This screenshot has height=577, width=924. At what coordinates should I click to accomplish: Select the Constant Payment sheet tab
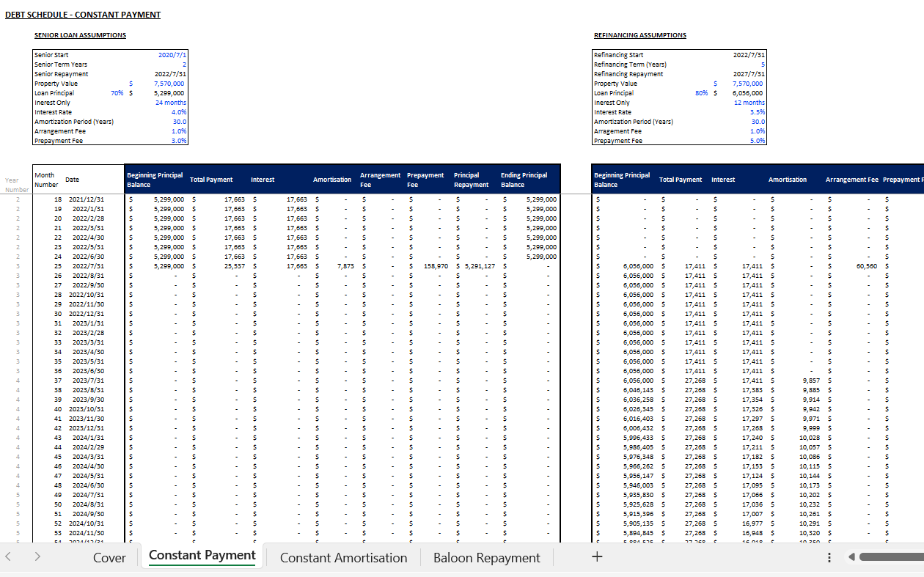202,556
